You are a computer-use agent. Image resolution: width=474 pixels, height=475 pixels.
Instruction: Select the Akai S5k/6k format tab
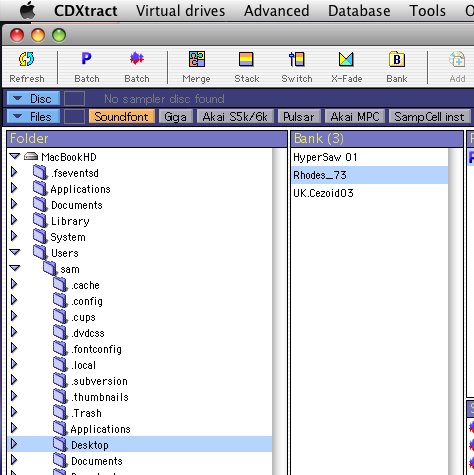[235, 117]
